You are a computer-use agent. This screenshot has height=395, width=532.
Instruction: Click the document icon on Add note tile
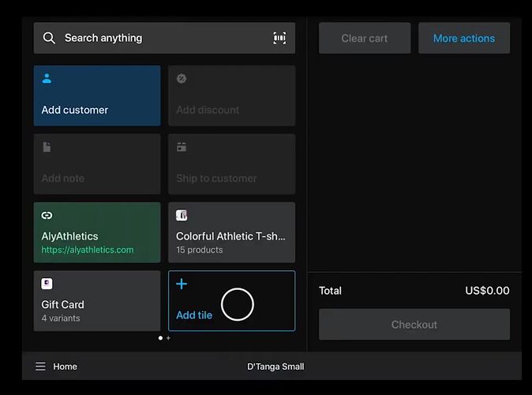pos(47,147)
